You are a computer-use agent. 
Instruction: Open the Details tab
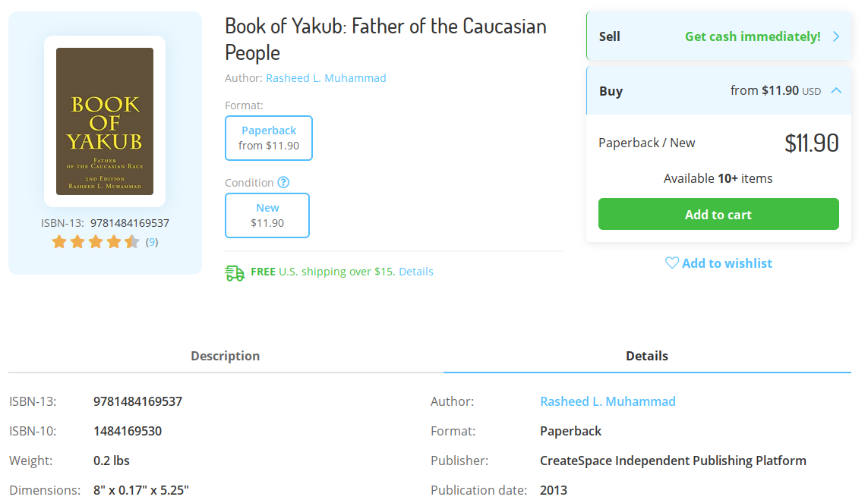pyautogui.click(x=647, y=356)
